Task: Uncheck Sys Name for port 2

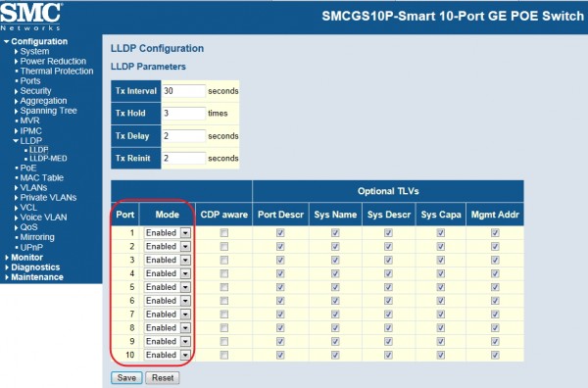Action: pyautogui.click(x=335, y=246)
